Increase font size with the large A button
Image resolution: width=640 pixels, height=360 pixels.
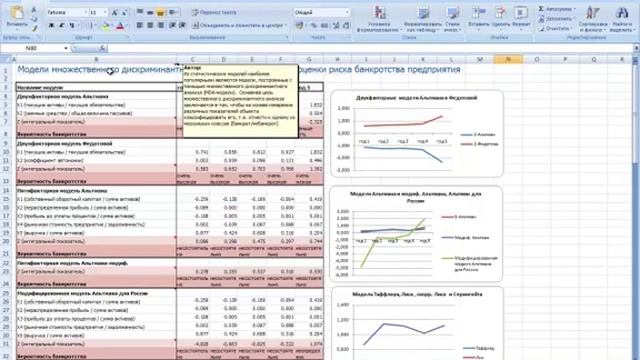[115, 13]
